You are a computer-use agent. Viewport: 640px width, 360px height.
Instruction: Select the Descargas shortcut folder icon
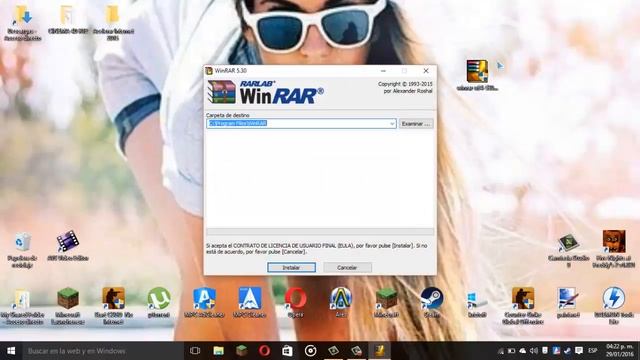23,22
